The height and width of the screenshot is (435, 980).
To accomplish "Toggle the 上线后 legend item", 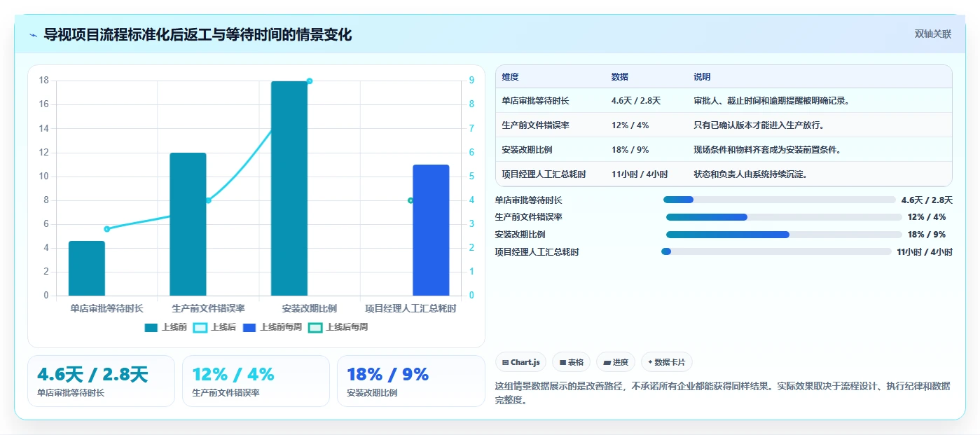I will tap(214, 327).
